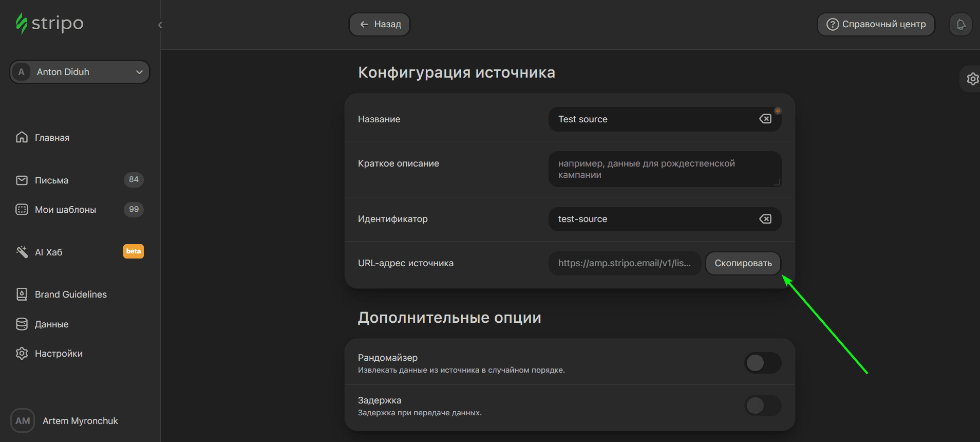Open the Anton Diduh workspace dropdown
The height and width of the screenshot is (442, 980).
[x=80, y=72]
